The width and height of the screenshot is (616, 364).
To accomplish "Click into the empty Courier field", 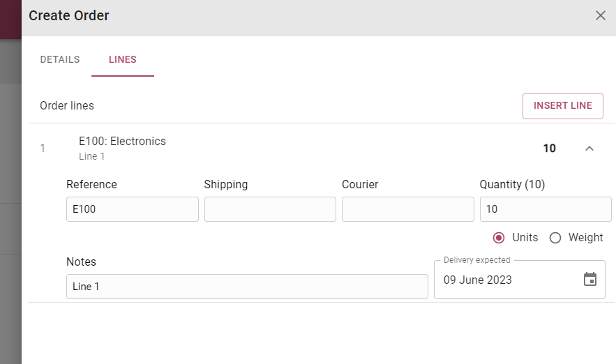I will pos(408,209).
